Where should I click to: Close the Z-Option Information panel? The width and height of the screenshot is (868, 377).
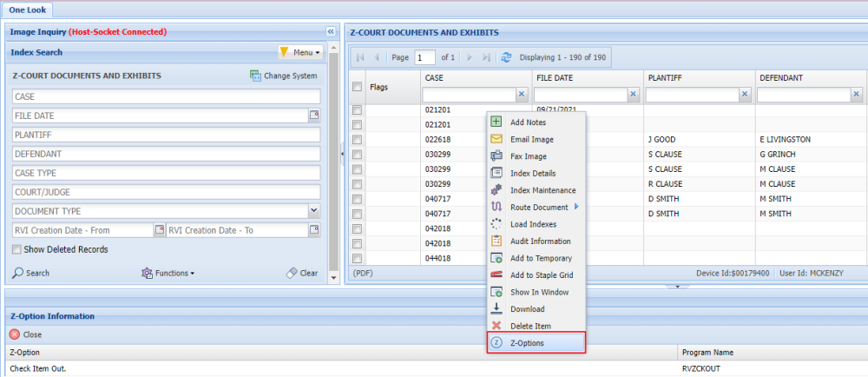[25, 334]
